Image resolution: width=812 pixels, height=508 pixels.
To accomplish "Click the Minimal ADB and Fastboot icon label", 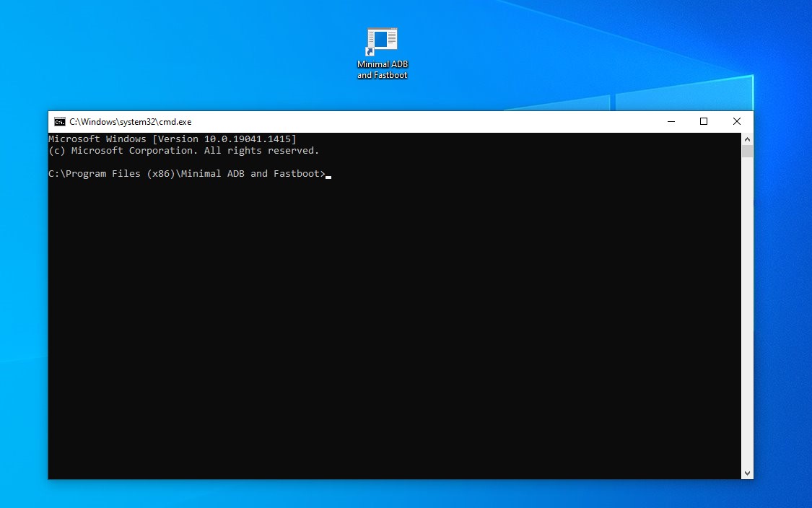I will [x=382, y=69].
